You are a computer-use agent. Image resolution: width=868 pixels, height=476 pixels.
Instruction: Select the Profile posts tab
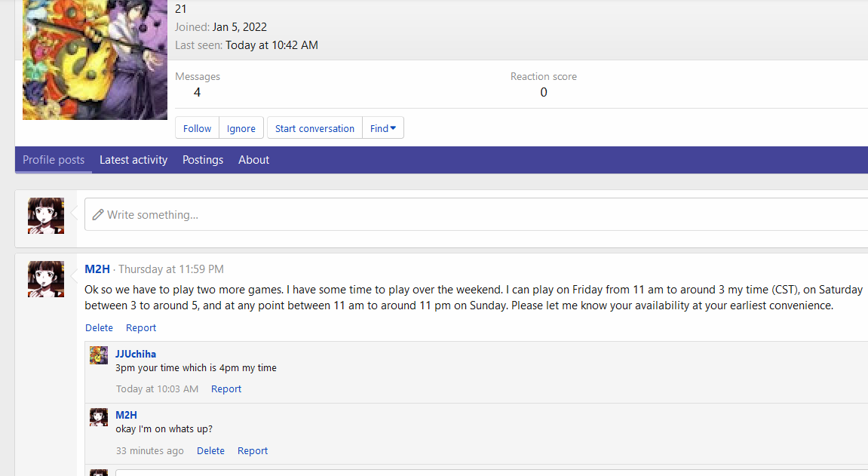tap(54, 160)
